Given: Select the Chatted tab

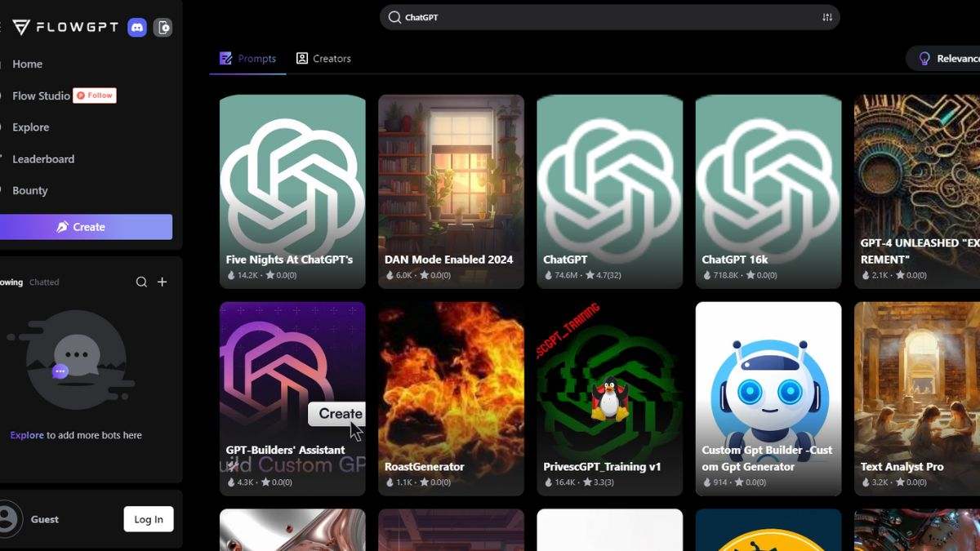Looking at the screenshot, I should [x=44, y=282].
